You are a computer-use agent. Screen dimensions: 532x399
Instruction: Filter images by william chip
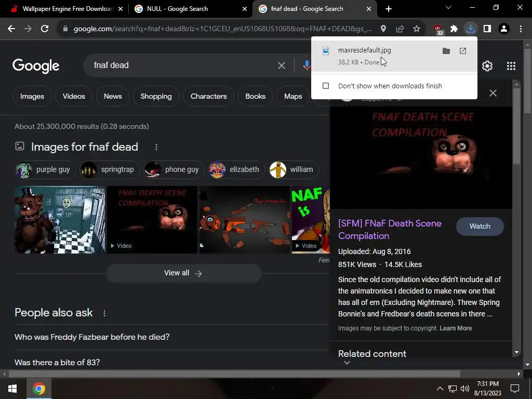(x=294, y=170)
